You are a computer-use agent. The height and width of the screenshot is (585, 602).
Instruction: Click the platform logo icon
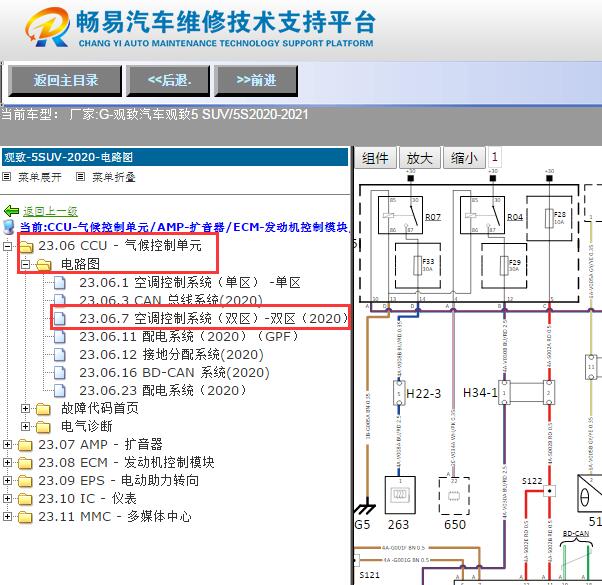47,27
